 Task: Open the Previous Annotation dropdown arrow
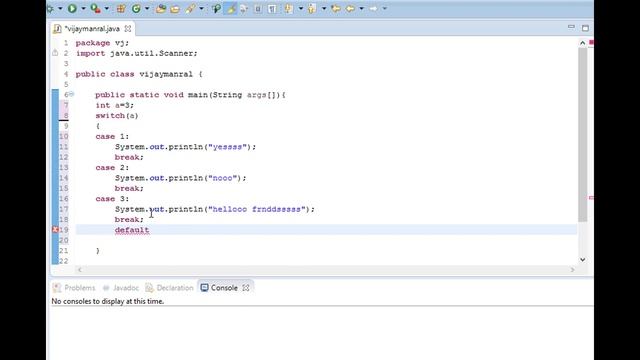point(324,9)
